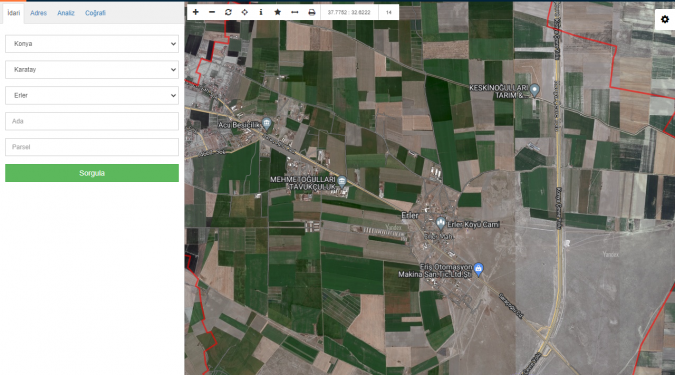This screenshot has height=375, width=675.
Task: Open the Karatay district dropdown
Action: (92, 70)
